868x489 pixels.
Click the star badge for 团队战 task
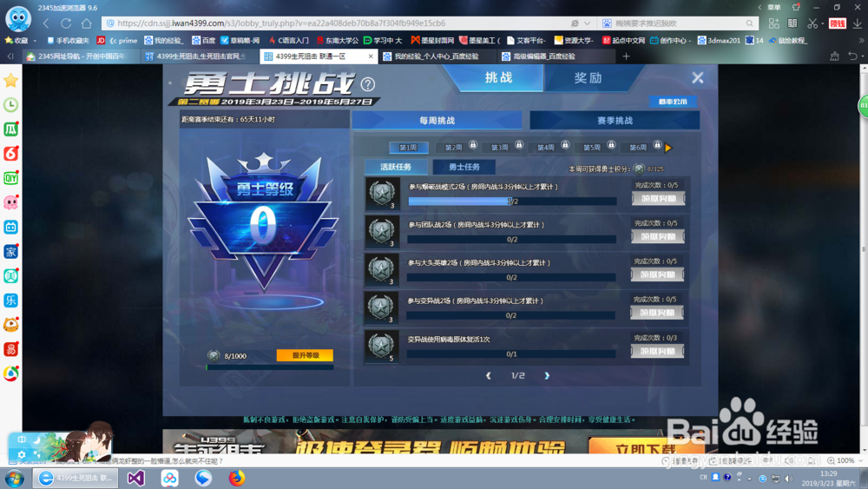(x=382, y=232)
